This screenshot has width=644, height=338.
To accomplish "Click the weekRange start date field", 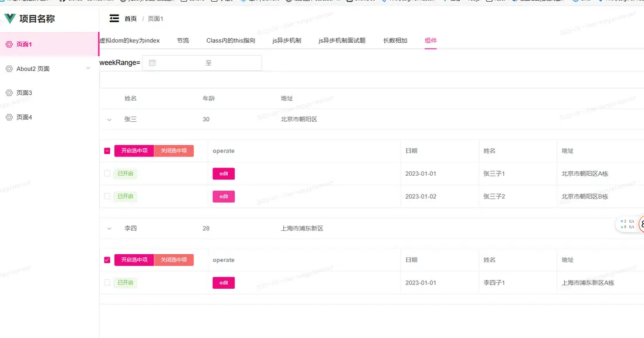I will point(179,63).
